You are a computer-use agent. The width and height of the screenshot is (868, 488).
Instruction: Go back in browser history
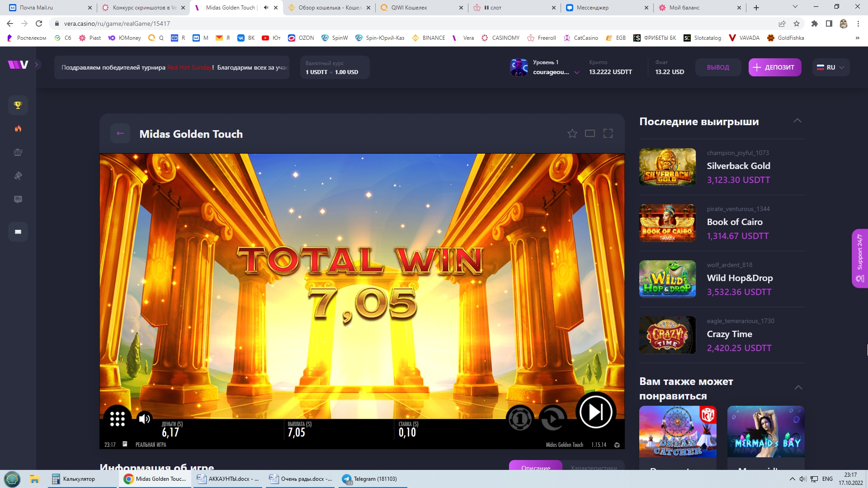[10, 23]
